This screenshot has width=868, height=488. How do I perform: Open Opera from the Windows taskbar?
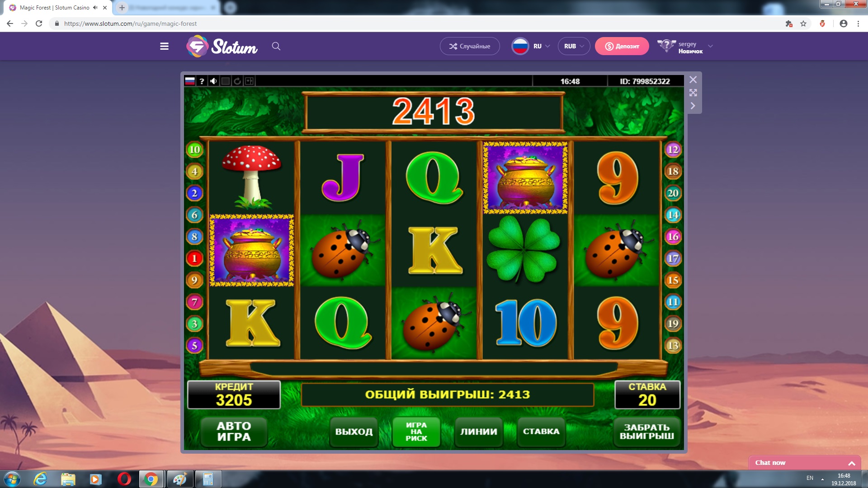[x=124, y=479]
